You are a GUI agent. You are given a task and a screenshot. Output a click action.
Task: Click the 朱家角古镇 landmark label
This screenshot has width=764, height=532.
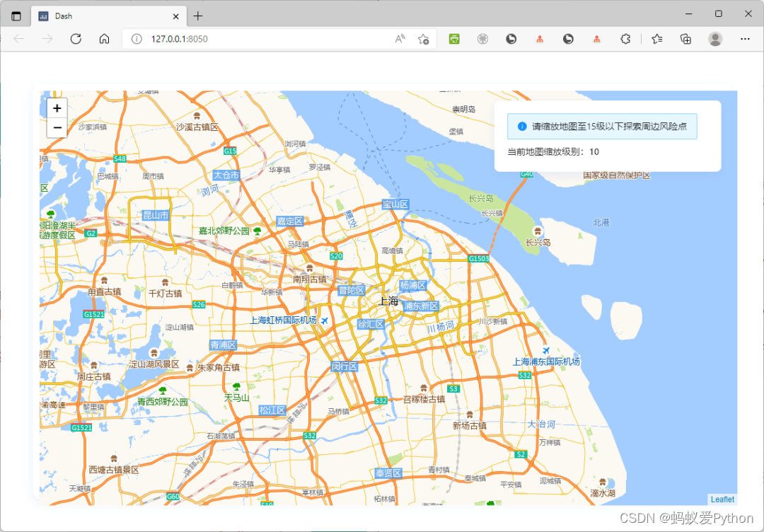219,368
